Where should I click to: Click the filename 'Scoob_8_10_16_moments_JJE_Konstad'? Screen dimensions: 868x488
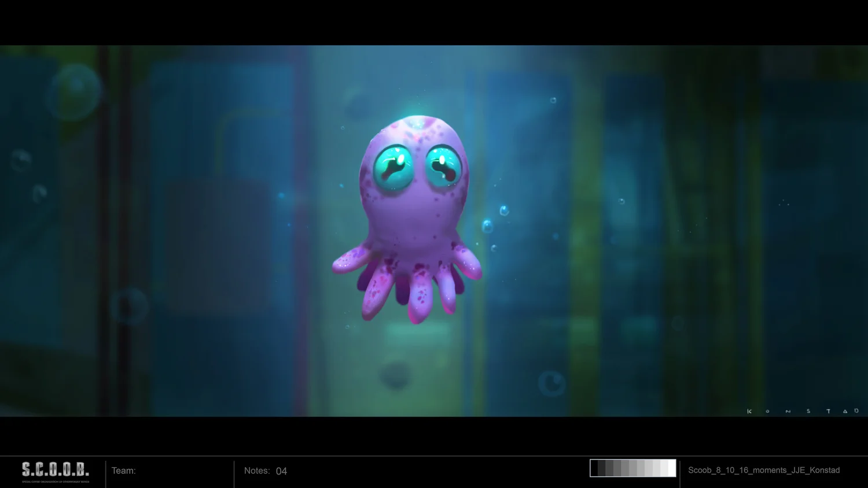[x=764, y=470]
